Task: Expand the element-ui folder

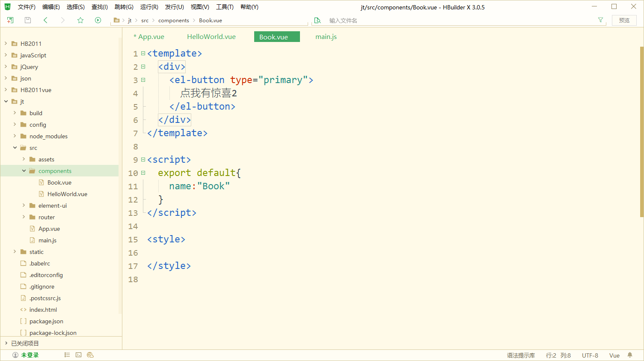Action: (x=24, y=205)
